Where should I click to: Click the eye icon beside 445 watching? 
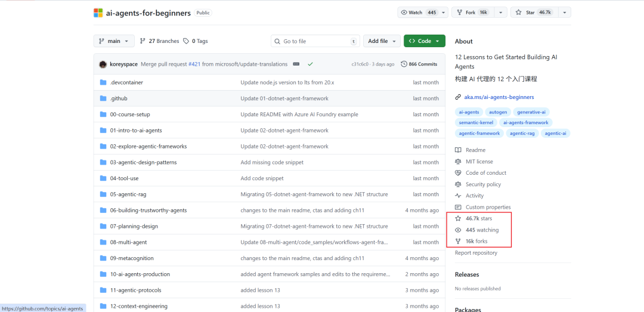458,230
